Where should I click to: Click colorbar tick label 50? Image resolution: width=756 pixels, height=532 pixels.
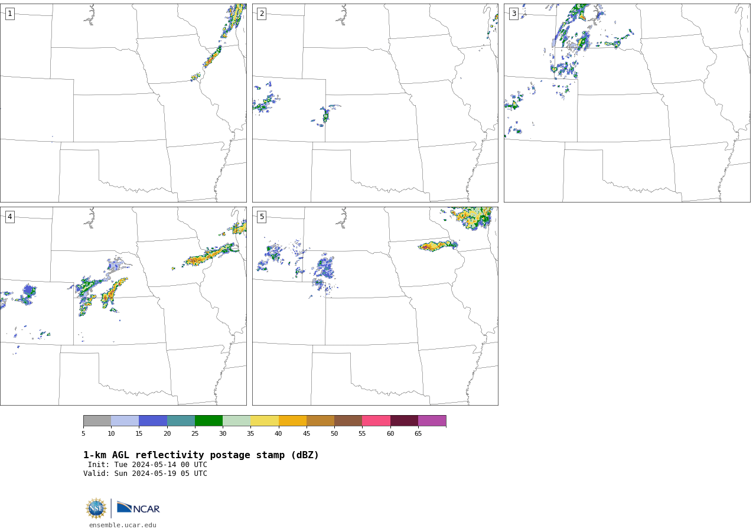point(334,433)
